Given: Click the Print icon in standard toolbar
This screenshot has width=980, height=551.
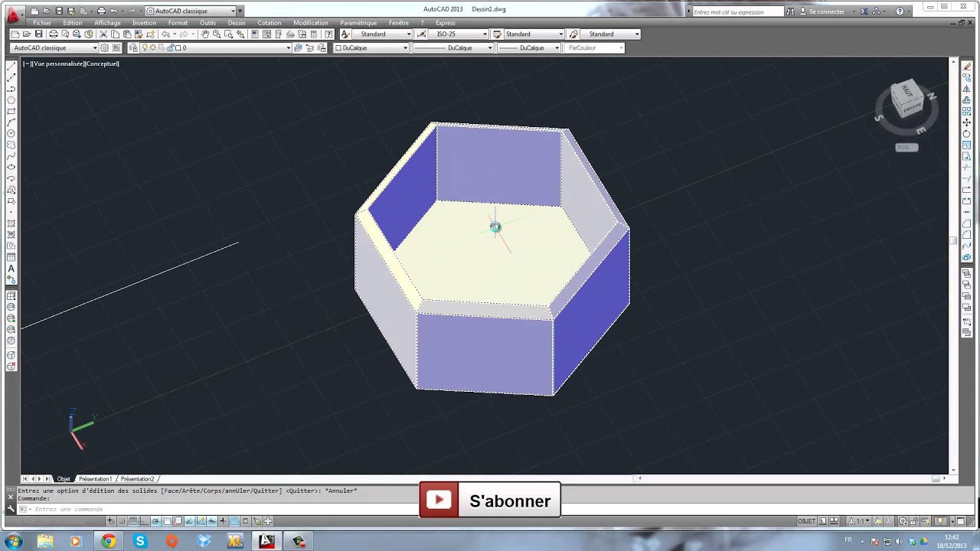Looking at the screenshot, I should pos(54,34).
